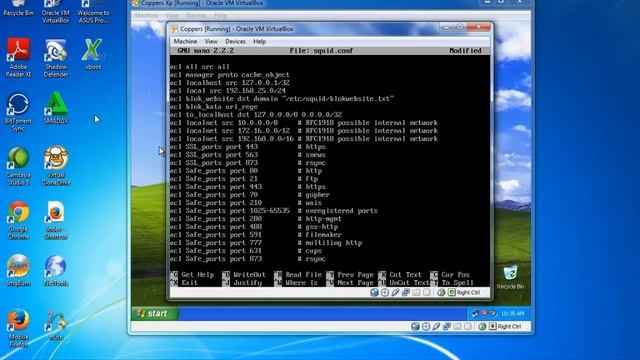Click network adapters icon in Coppers status bar
Screen dimensions: 640x360
[406, 292]
